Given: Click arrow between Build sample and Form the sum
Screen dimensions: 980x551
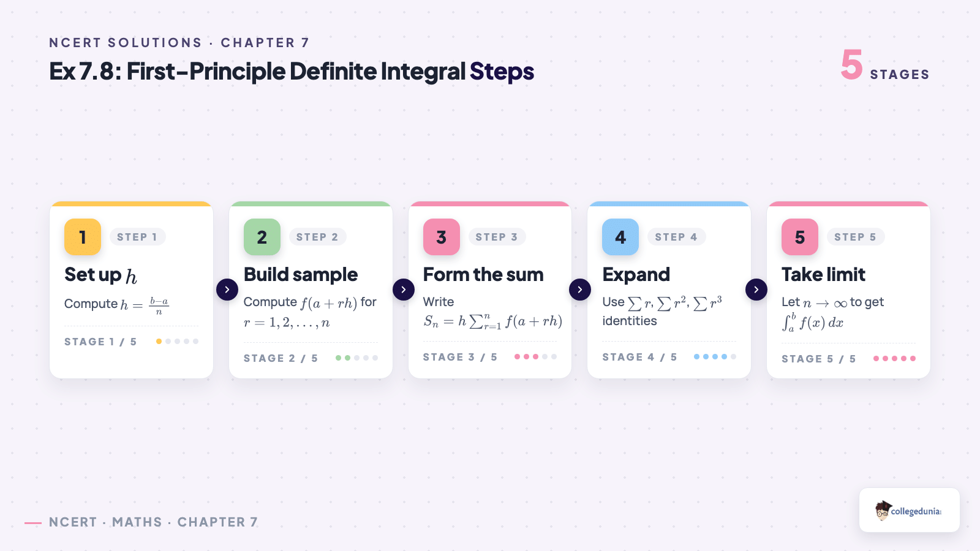Looking at the screenshot, I should coord(404,290).
